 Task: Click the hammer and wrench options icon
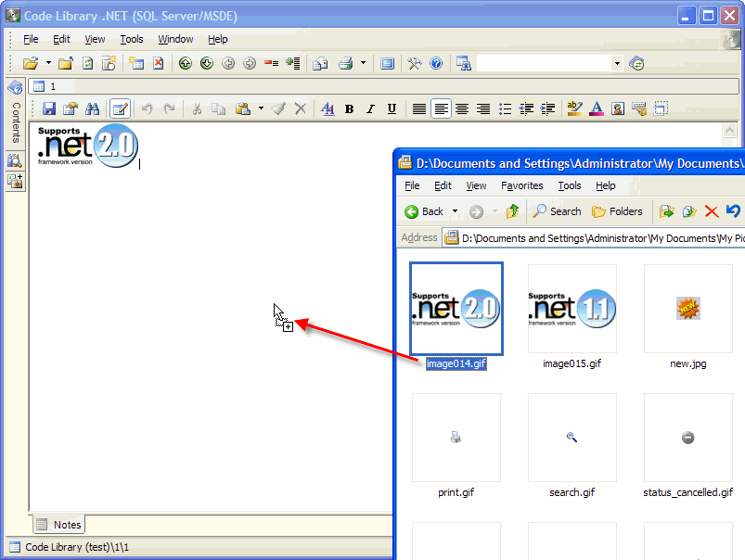pos(415,63)
